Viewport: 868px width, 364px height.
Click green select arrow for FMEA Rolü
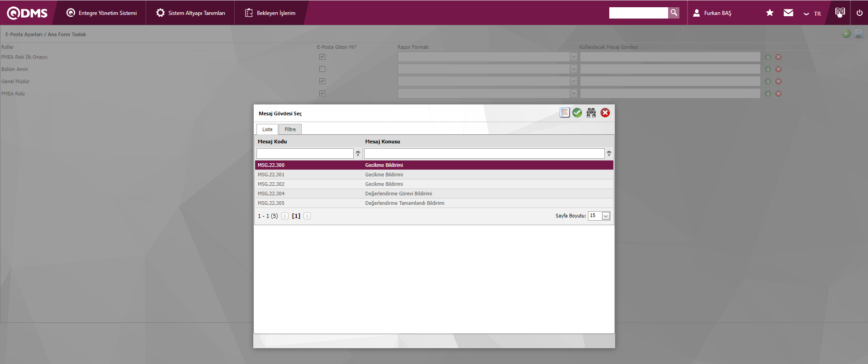(768, 94)
